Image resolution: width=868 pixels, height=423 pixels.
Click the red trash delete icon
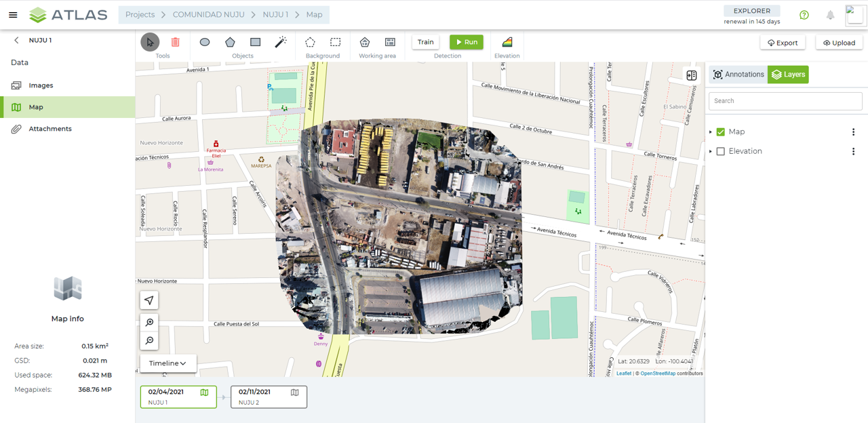(x=175, y=42)
